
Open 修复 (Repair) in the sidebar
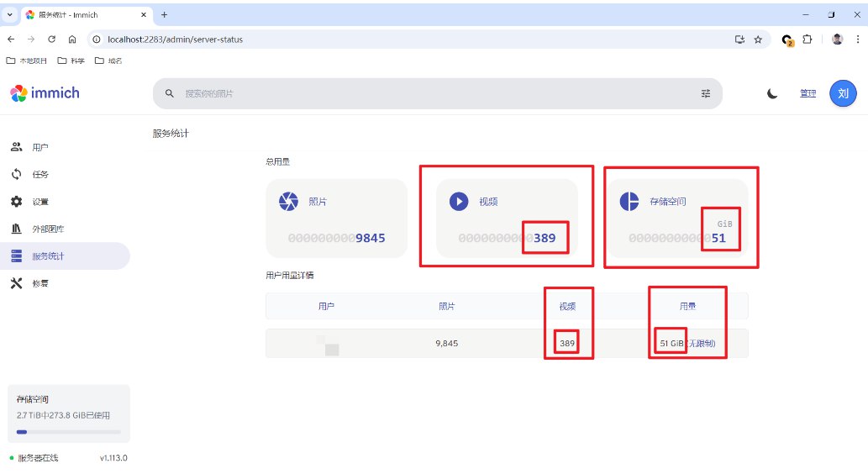point(39,283)
